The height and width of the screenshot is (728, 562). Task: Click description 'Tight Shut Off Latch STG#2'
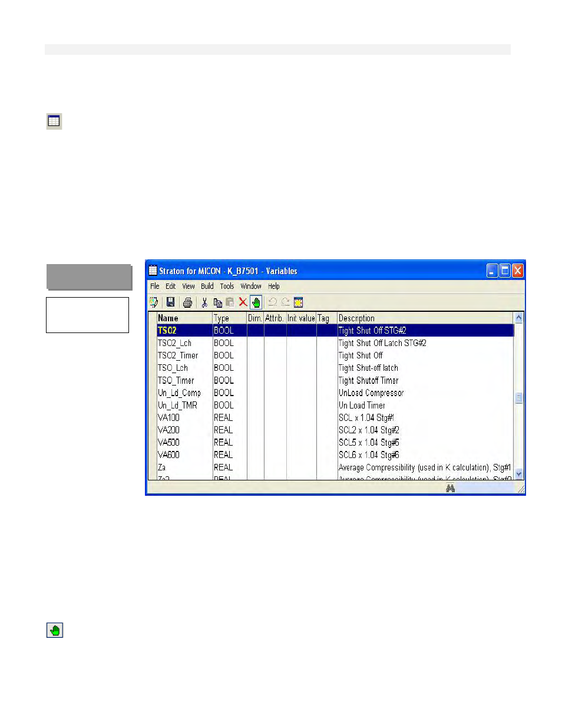(x=382, y=343)
